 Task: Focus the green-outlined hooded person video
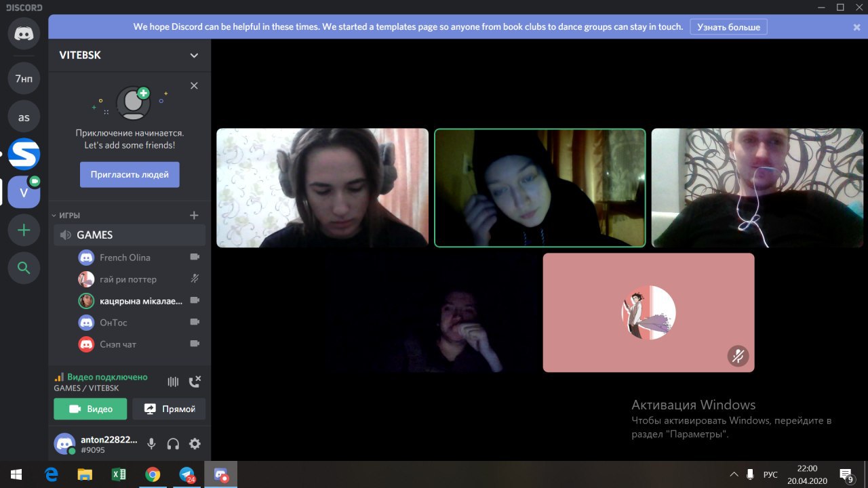click(x=540, y=188)
